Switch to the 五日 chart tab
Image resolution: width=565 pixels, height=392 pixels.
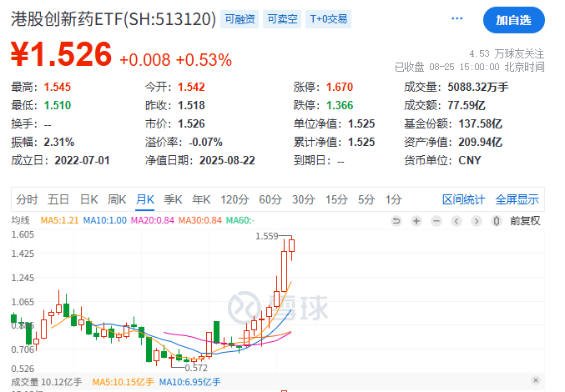(58, 199)
